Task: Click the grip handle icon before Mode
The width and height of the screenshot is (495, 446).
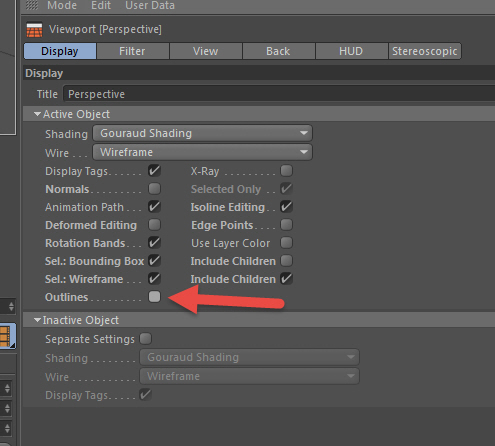Action: [x=32, y=5]
